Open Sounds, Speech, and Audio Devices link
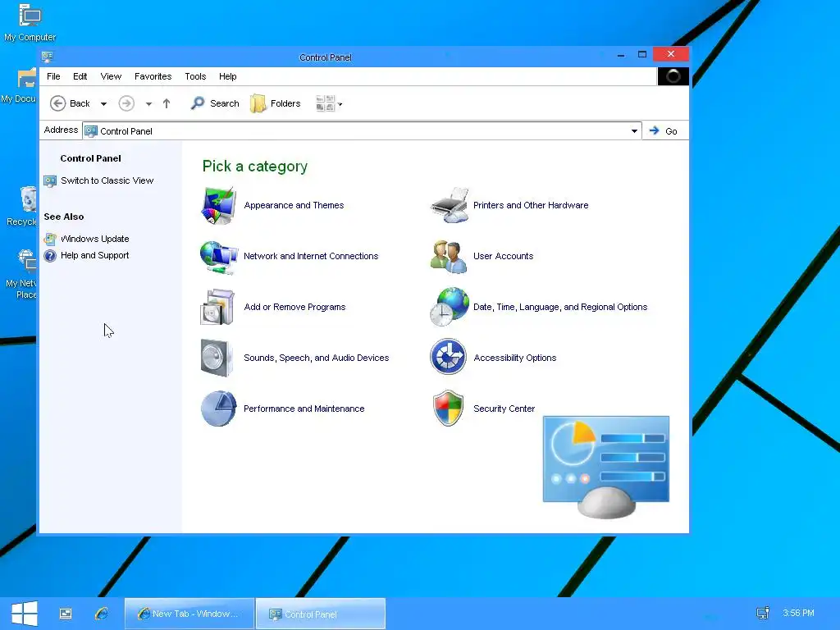 [317, 358]
